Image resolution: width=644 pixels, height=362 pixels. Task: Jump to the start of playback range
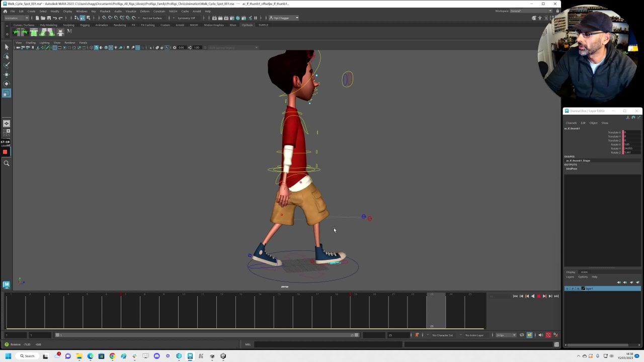click(x=515, y=296)
